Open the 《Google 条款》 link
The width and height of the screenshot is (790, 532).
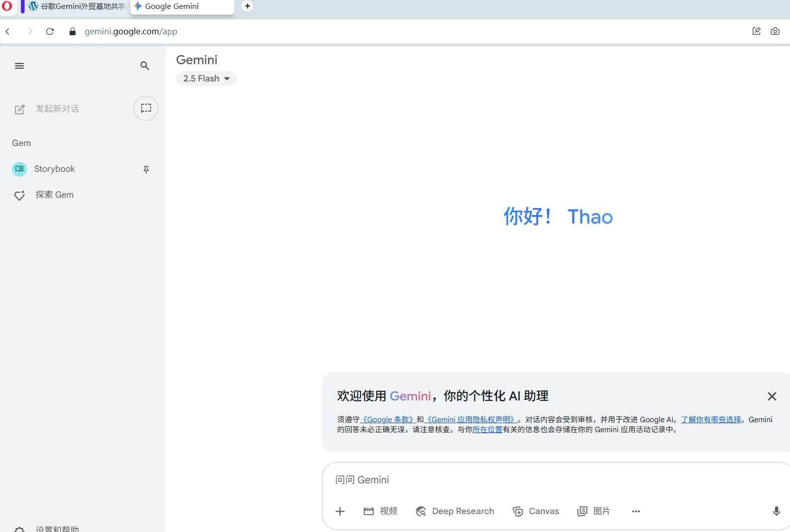pyautogui.click(x=387, y=420)
